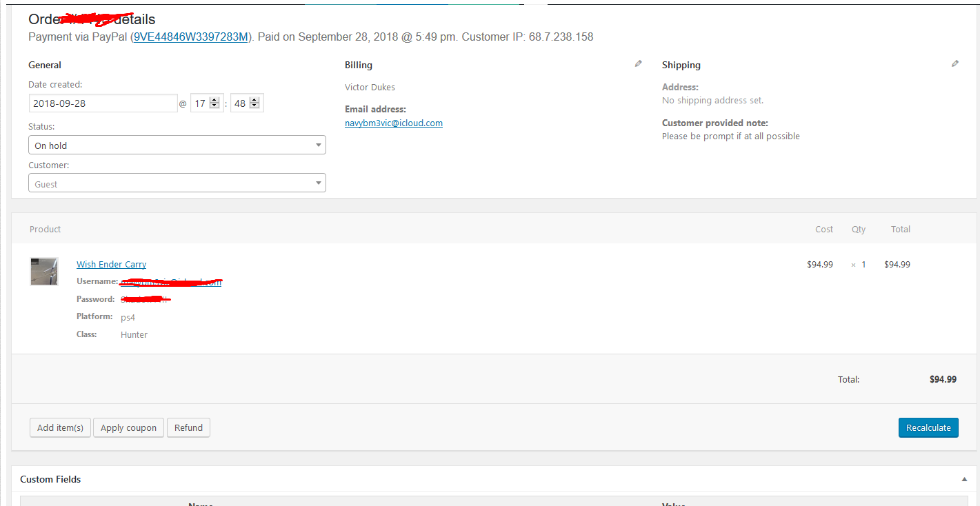Click the Custom Fields panel title
Viewport: 980px width, 506px height.
pyautogui.click(x=50, y=479)
